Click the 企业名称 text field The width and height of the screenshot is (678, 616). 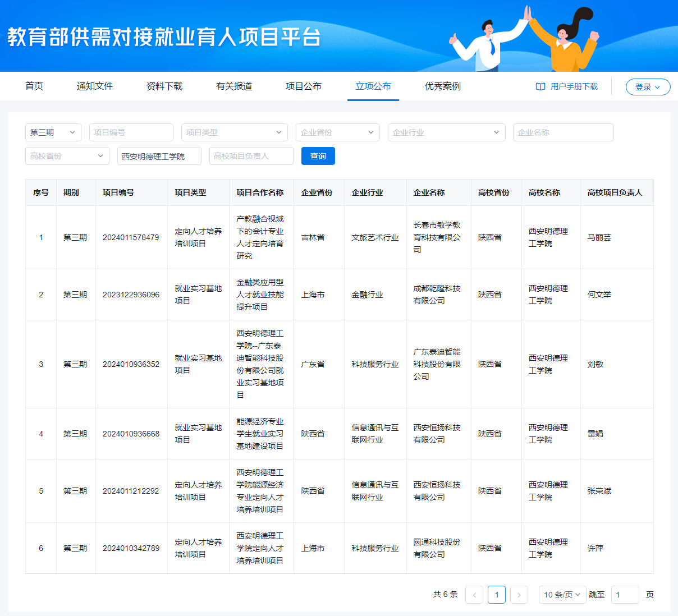click(563, 132)
